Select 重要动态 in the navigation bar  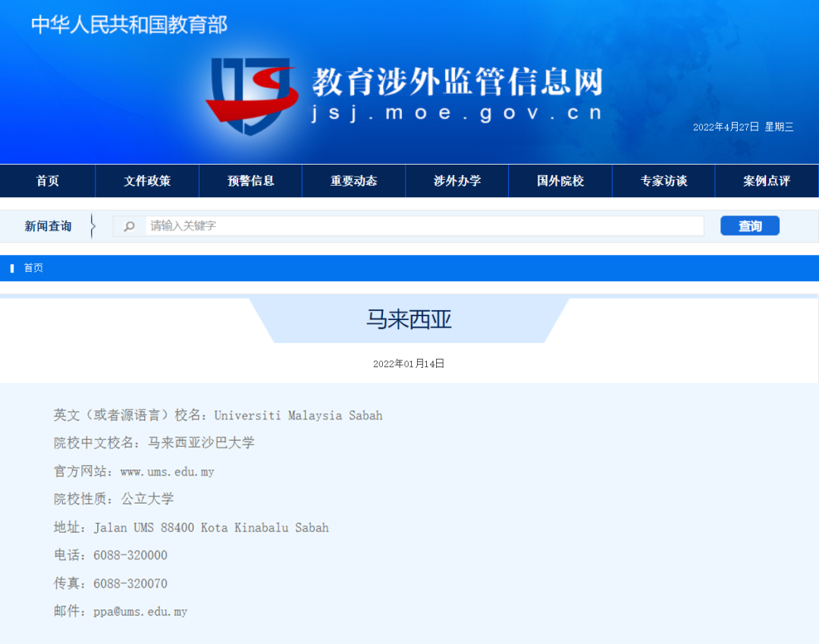click(353, 181)
